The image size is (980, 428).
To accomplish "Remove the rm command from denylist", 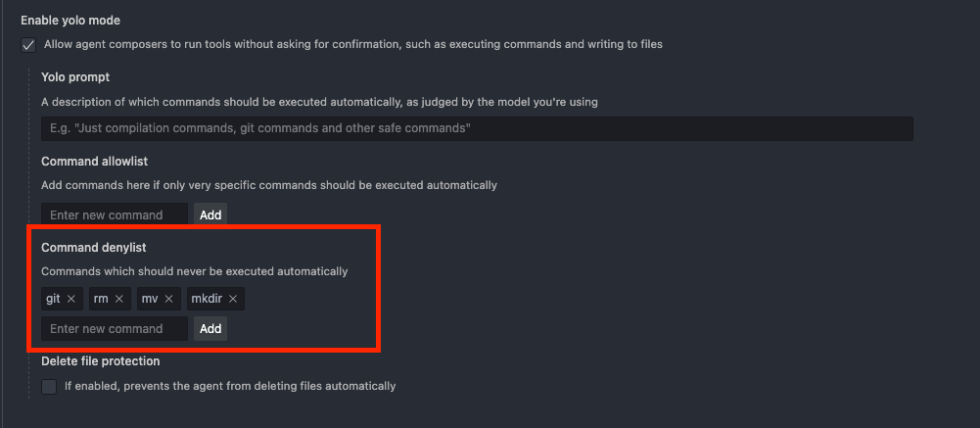I will click(x=119, y=299).
